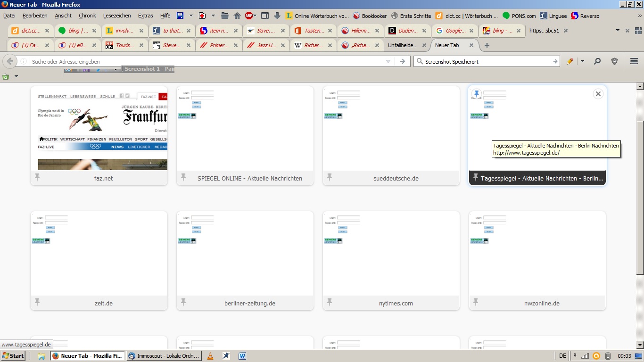
Task: Open a new tab with the plus button
Action: pos(487,45)
